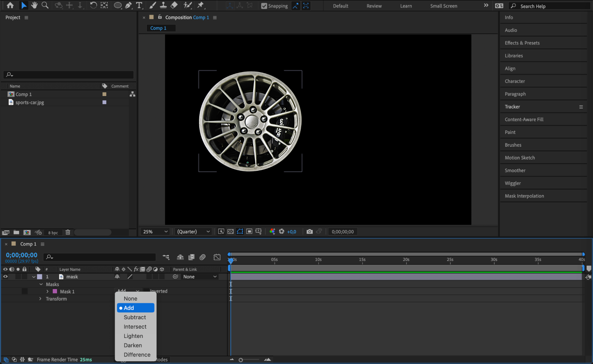
Task: Choose Subtract from mask mode menu
Action: [x=135, y=317]
